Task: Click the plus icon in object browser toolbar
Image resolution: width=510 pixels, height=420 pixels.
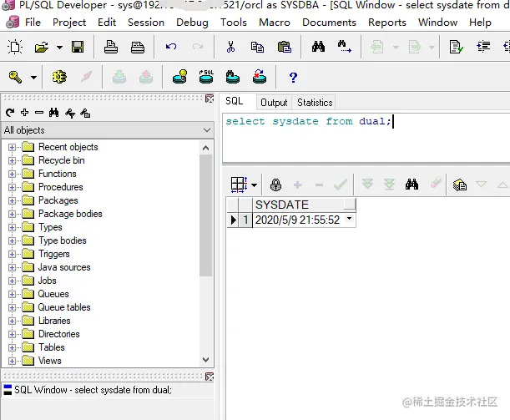Action: [24, 113]
